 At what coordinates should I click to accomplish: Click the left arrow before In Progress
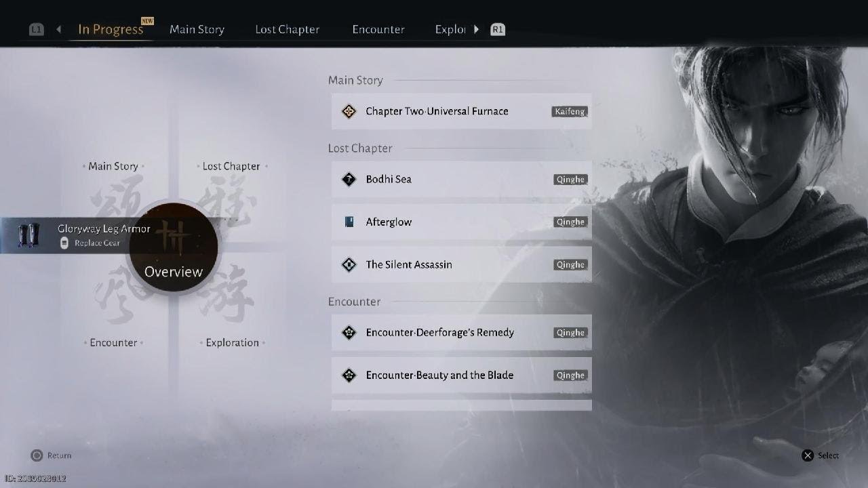point(59,29)
